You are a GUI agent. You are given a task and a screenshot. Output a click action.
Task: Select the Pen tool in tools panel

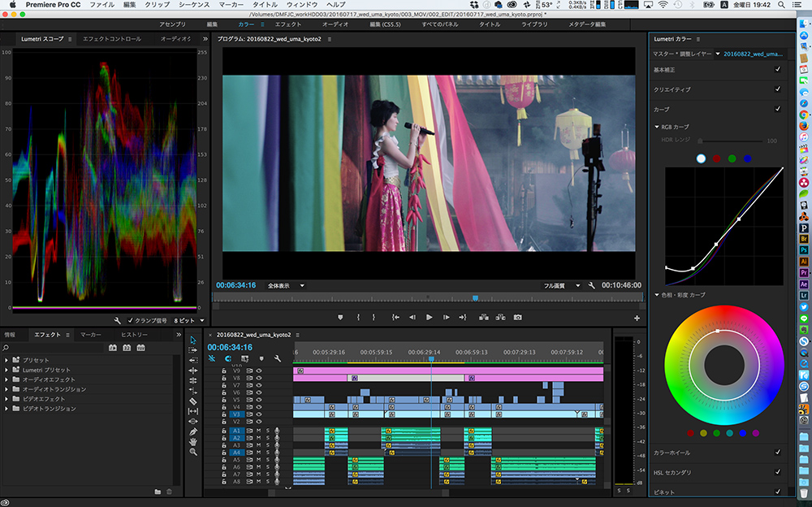point(193,431)
